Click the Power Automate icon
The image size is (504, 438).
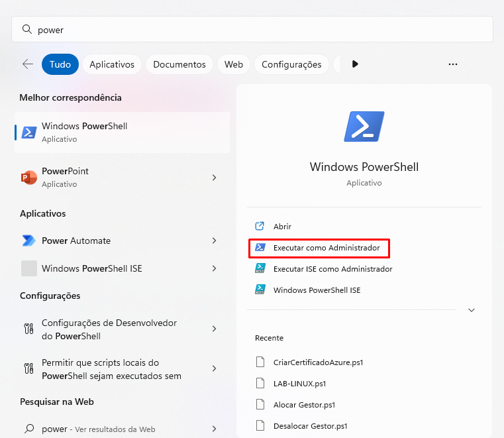(x=28, y=241)
